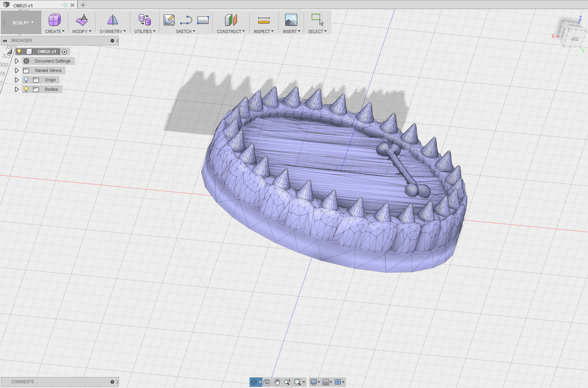Expand the Comments panel plus button
The image size is (588, 388).
[x=112, y=382]
